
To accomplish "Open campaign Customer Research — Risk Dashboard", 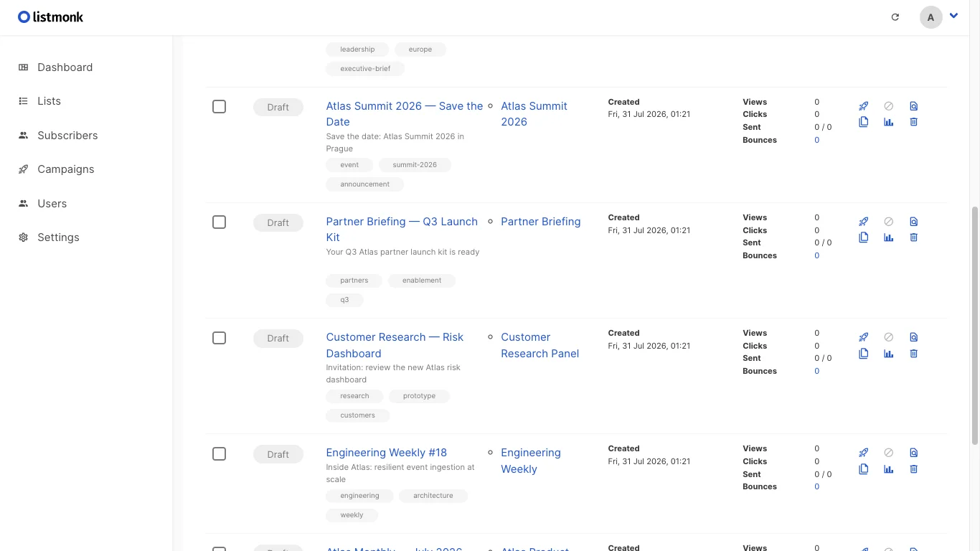I will tap(395, 345).
